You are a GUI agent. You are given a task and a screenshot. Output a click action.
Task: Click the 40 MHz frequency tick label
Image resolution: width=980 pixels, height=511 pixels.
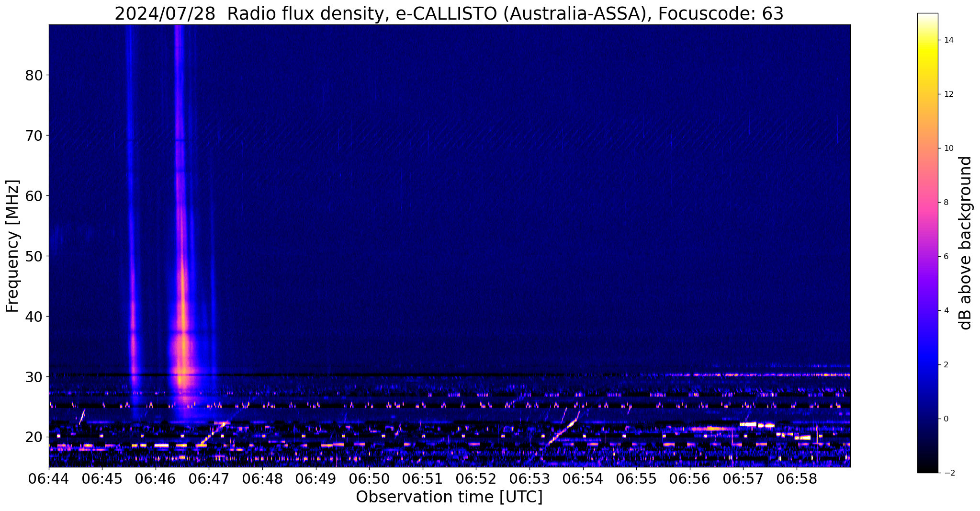pos(34,317)
